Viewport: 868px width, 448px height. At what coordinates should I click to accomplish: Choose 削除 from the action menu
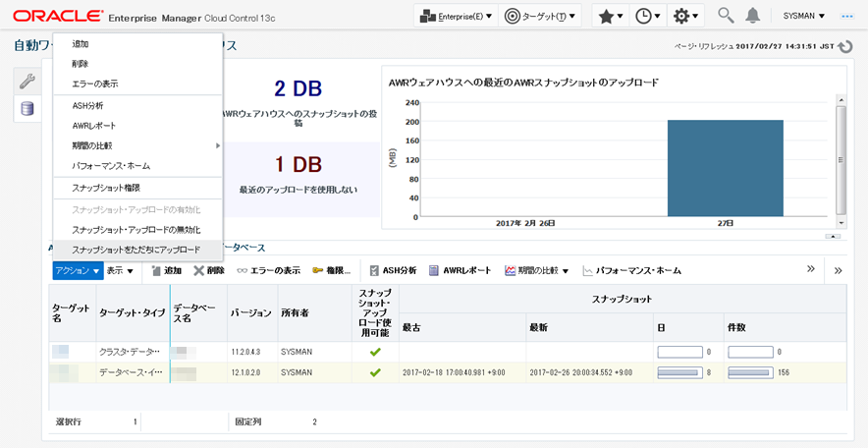[137, 64]
